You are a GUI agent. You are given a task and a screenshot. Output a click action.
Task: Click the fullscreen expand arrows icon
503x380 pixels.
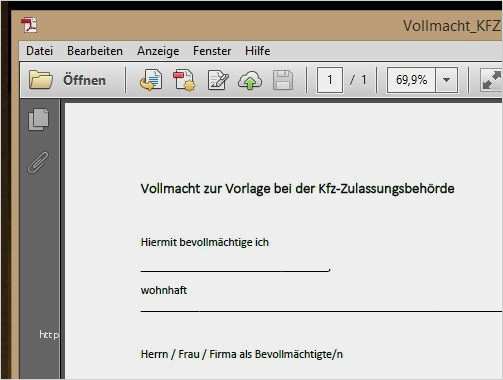coord(491,80)
